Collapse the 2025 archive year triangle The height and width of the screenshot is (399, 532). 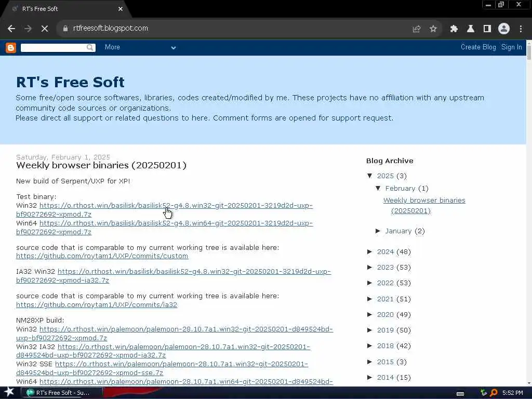coord(370,176)
